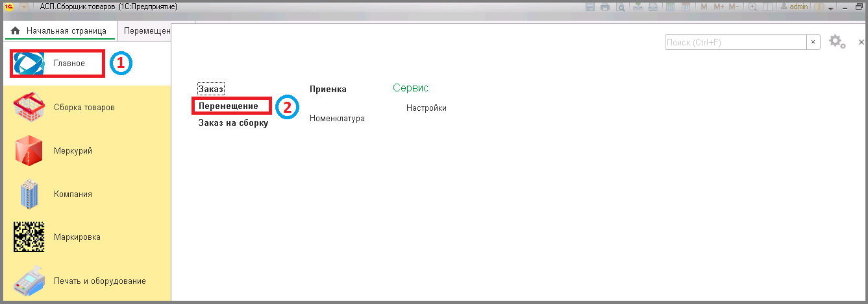Click the home icon on start page tab
Screen dimensions: 868x304
14,30
